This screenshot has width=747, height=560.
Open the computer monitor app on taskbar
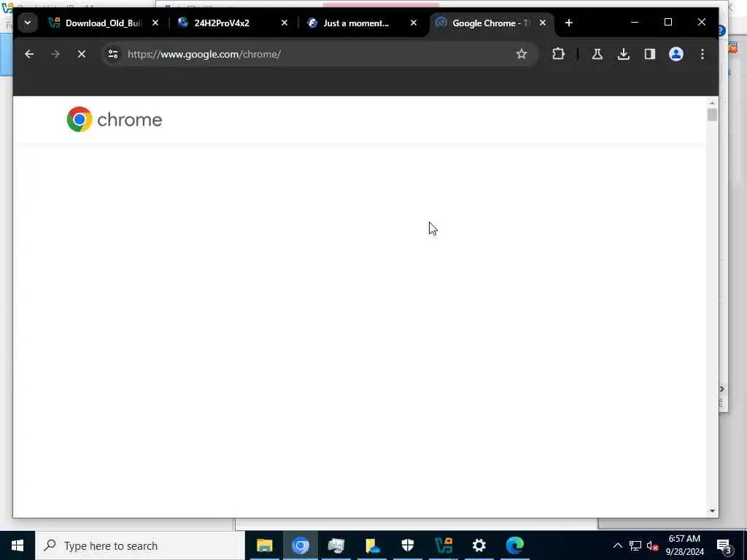(x=336, y=545)
